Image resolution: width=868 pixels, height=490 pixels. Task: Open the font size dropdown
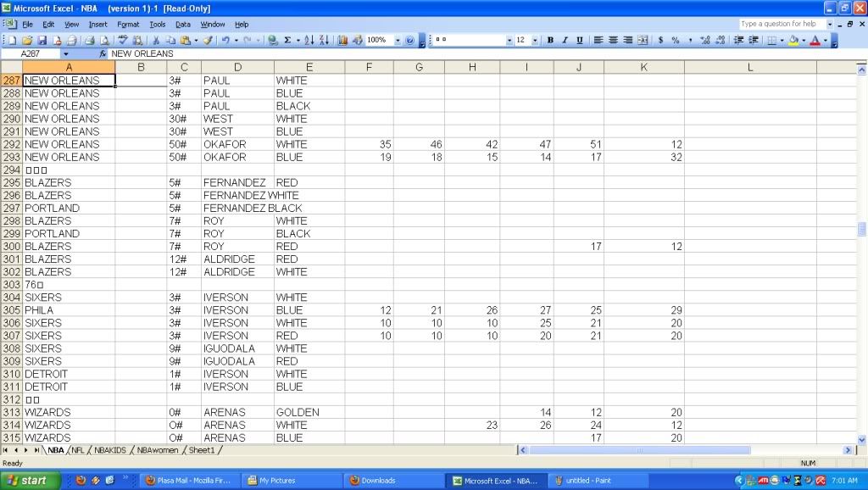pos(535,41)
